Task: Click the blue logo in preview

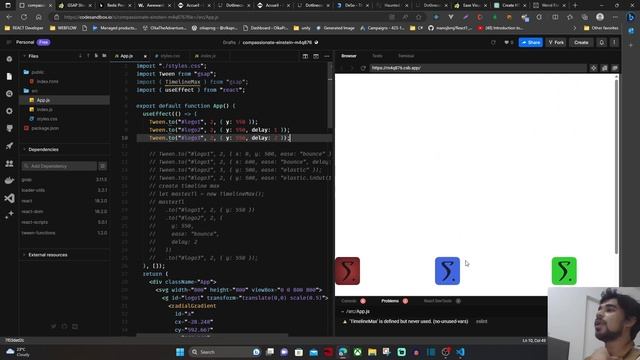Action: (x=447, y=271)
